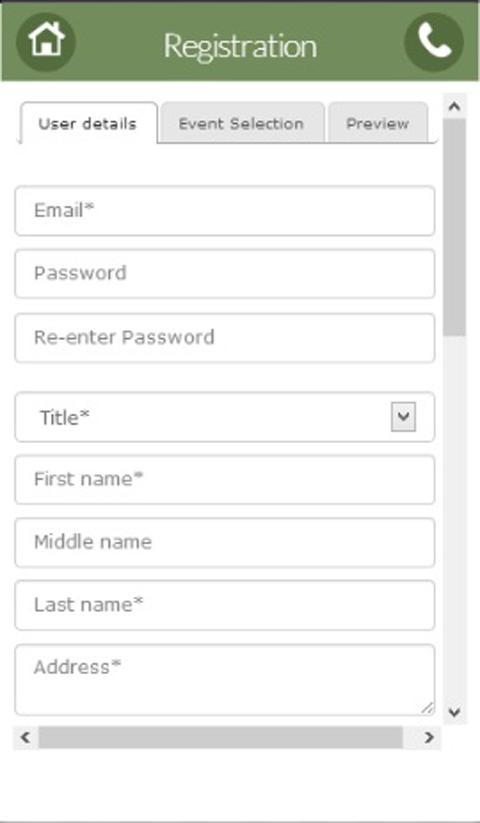Screen dimensions: 480x823
Task: Click the vertical scrollbar thumb
Action: coord(454,227)
